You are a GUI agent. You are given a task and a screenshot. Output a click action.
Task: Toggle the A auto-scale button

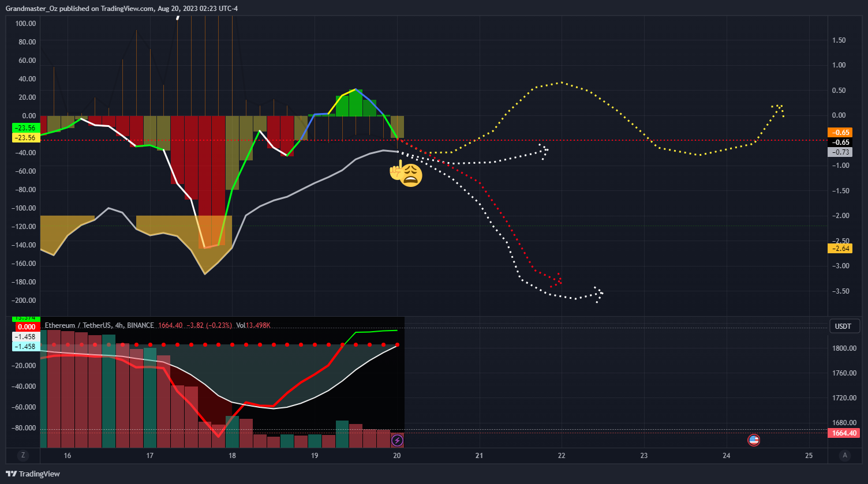[845, 455]
